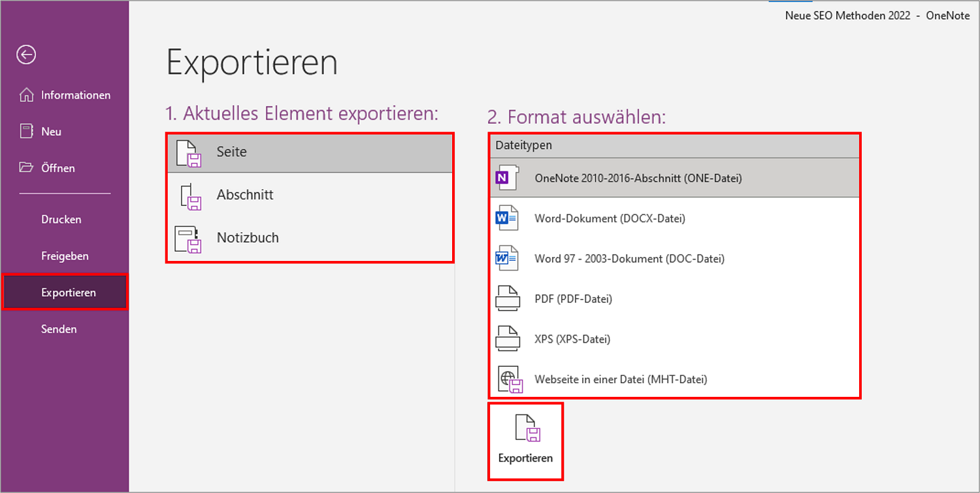Image resolution: width=980 pixels, height=493 pixels.
Task: Click the Word DOCX document icon
Action: 507,218
